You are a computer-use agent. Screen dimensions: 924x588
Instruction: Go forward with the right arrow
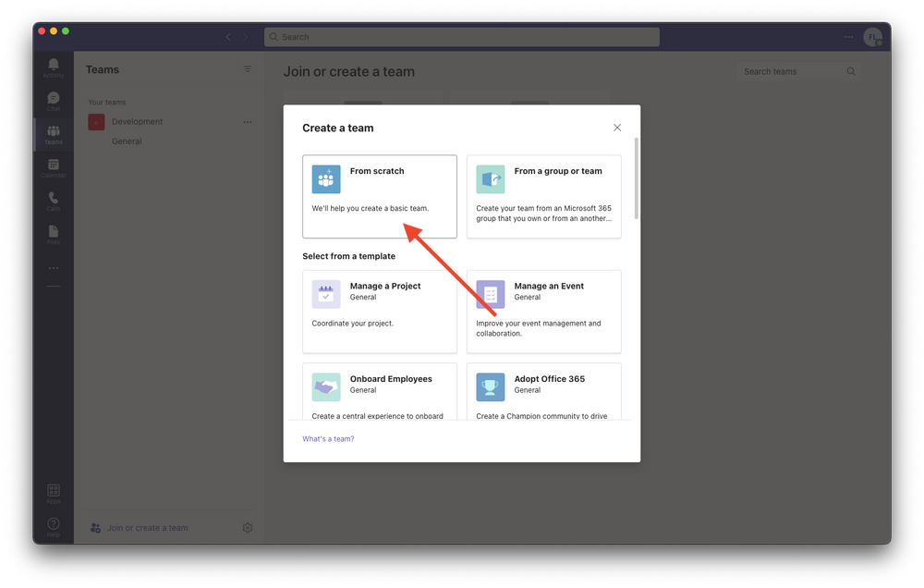pos(246,37)
